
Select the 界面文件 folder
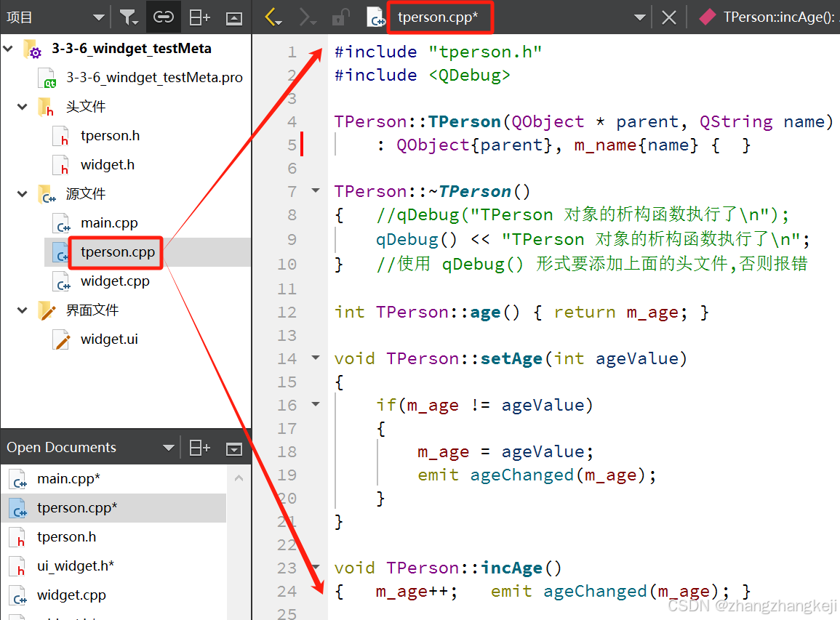pos(92,310)
